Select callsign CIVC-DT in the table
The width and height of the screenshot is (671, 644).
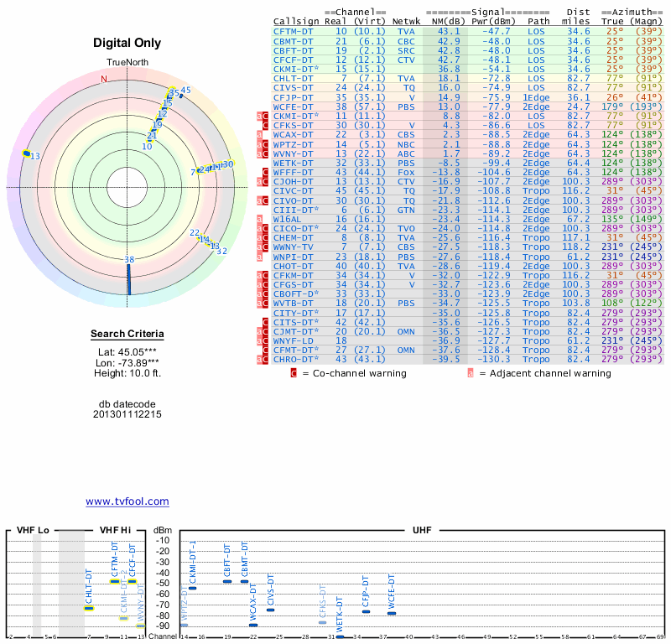293,191
